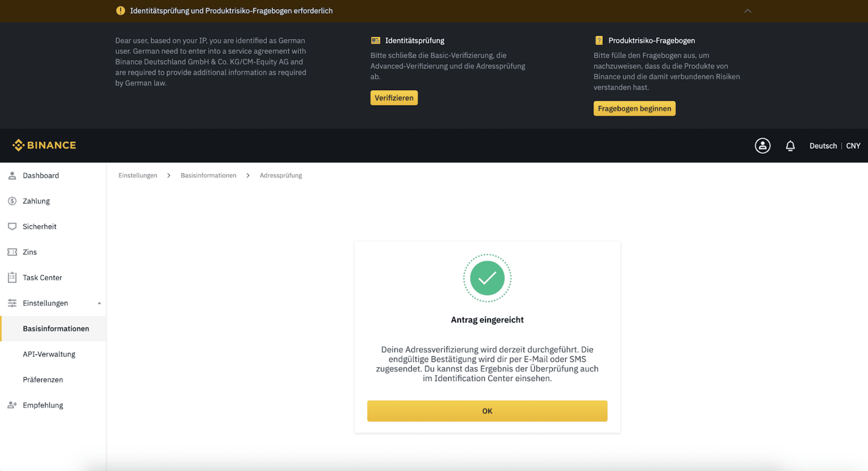This screenshot has height=471, width=868.
Task: Open notifications bell icon
Action: [x=790, y=146]
